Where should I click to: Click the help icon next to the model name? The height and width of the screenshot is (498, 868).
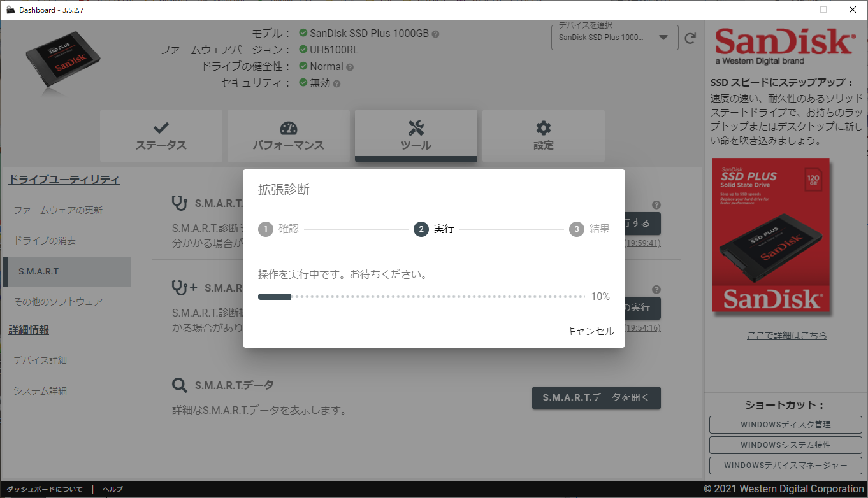coord(436,34)
